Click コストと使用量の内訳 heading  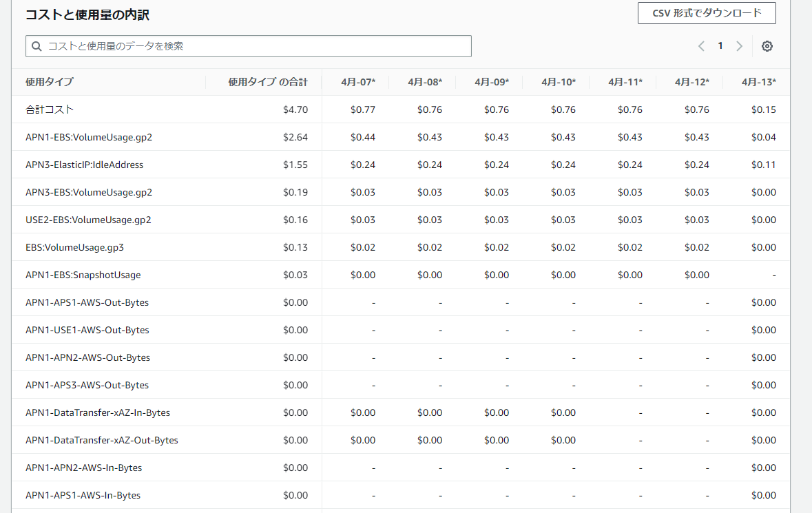[87, 14]
